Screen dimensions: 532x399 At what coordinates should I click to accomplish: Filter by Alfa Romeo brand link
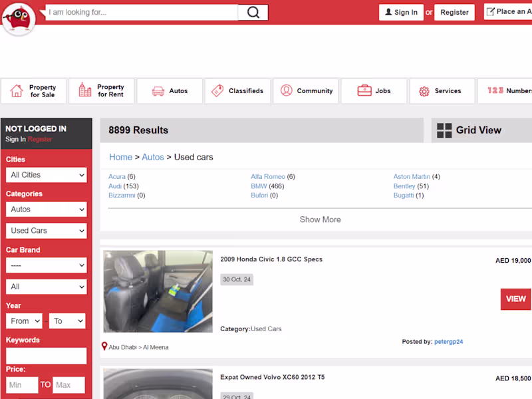(268, 176)
